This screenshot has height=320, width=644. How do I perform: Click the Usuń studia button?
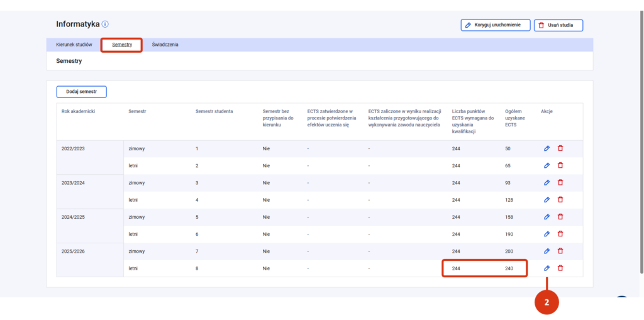pyautogui.click(x=558, y=25)
